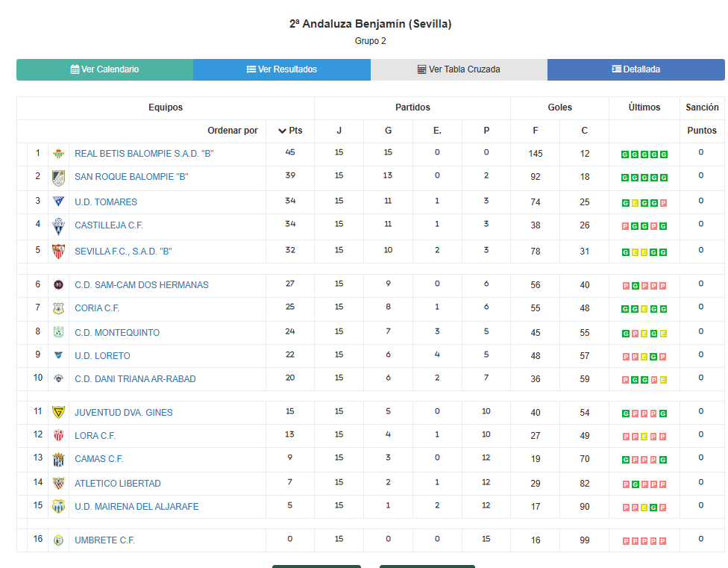Click Real Betis last-result G badge
728x568 pixels.
(x=664, y=155)
